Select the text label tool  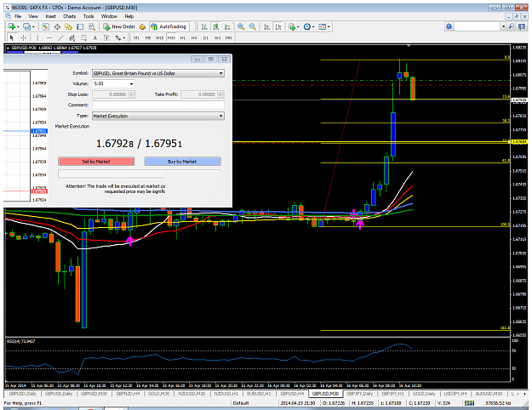point(106,37)
